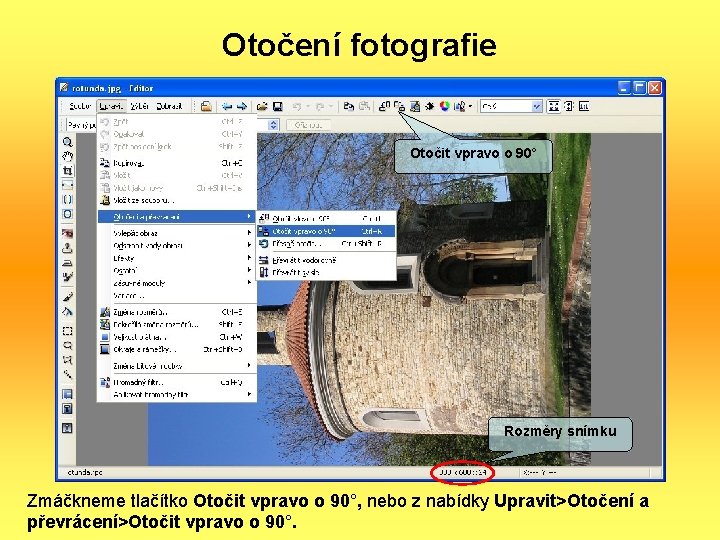Image resolution: width=720 pixels, height=540 pixels.
Task: Click Rotate left 90° toolbar icon
Action: pyautogui.click(x=385, y=107)
